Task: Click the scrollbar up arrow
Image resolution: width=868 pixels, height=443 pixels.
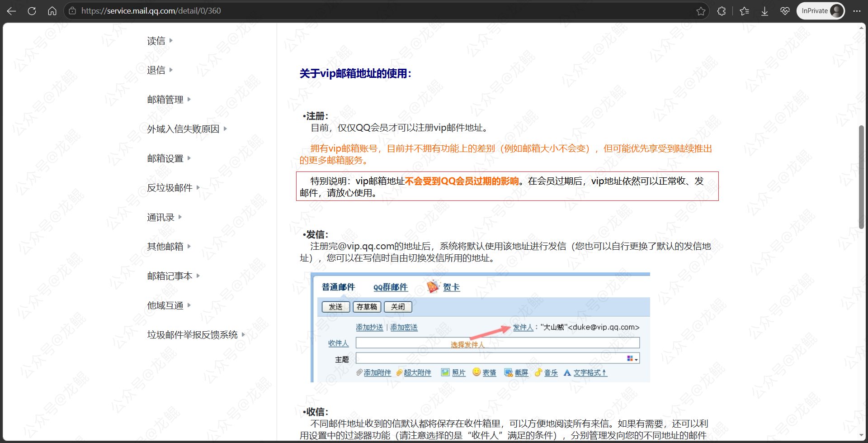Action: [x=862, y=28]
